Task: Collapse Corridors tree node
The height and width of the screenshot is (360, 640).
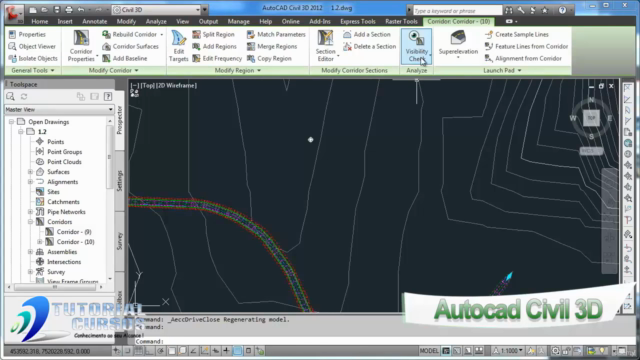Action: coord(30,222)
